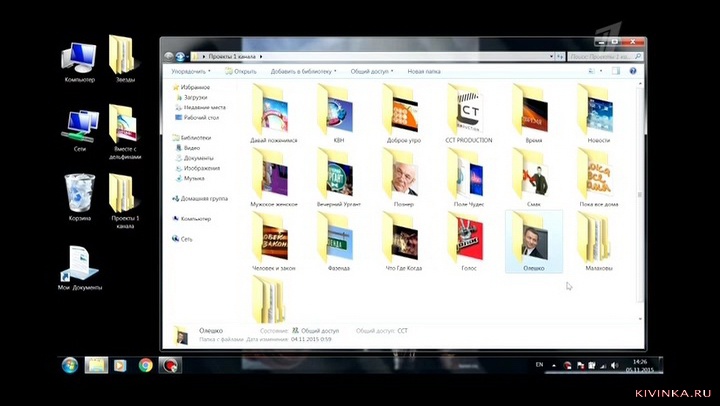Screen dimensions: 720x406
Task: Click the Windows Start button
Action: 71,365
